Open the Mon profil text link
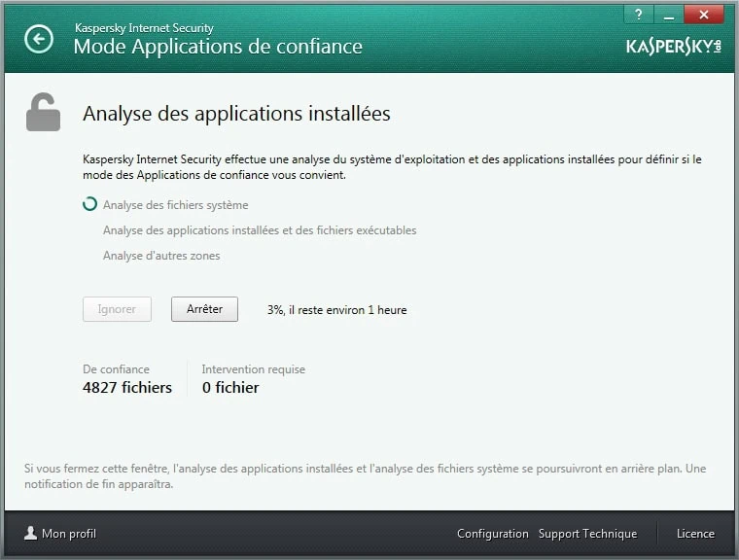The height and width of the screenshot is (560, 739). click(x=69, y=534)
